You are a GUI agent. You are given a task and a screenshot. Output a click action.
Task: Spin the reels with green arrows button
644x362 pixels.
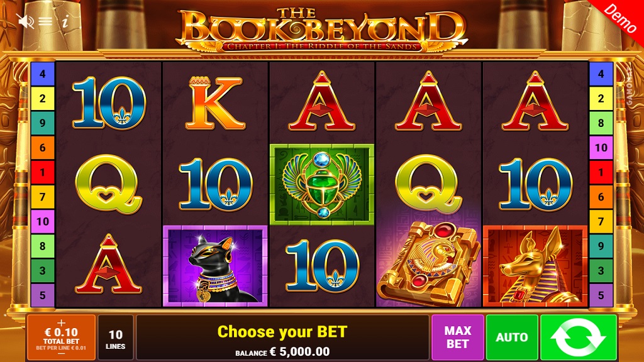[x=579, y=337]
